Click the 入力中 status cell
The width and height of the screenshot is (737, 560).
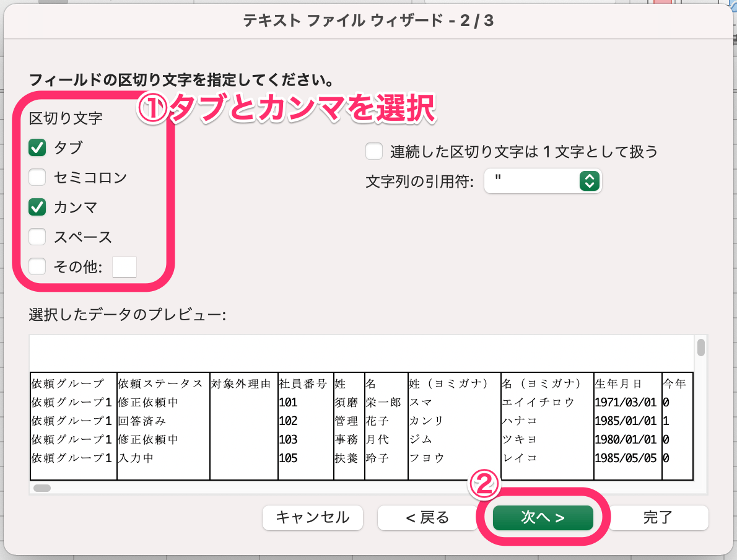(136, 458)
